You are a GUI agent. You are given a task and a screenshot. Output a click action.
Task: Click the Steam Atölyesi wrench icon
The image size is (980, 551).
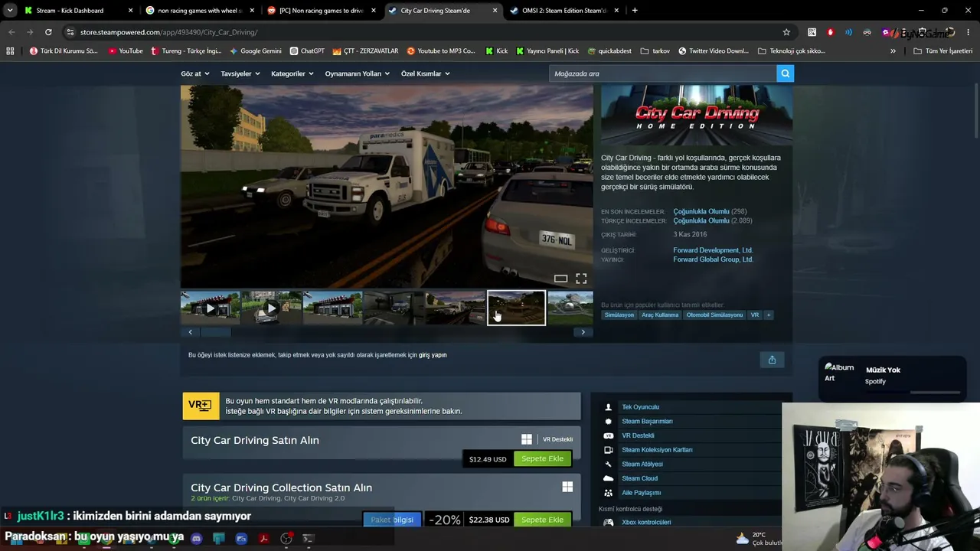609,464
